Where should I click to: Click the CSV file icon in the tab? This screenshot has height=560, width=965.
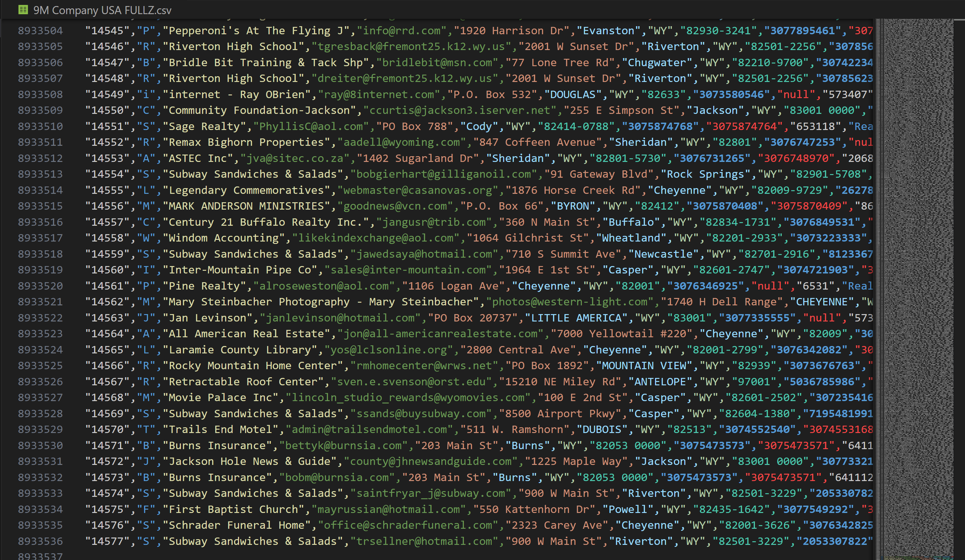23,9
